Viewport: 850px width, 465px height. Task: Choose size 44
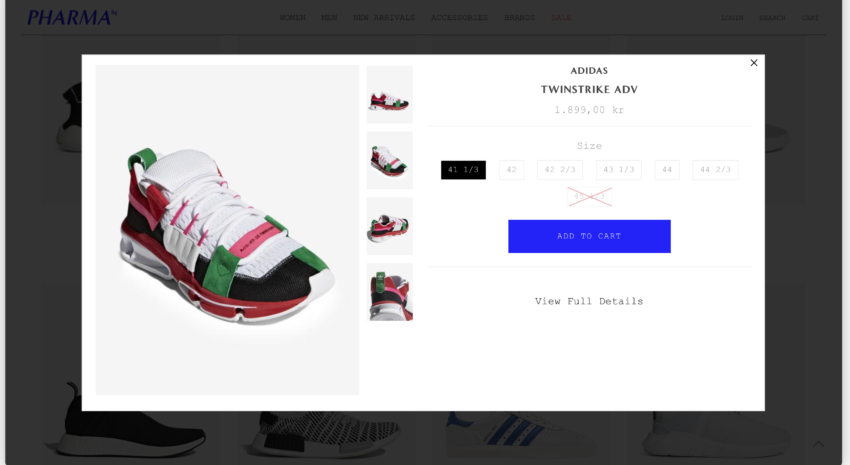pos(667,170)
